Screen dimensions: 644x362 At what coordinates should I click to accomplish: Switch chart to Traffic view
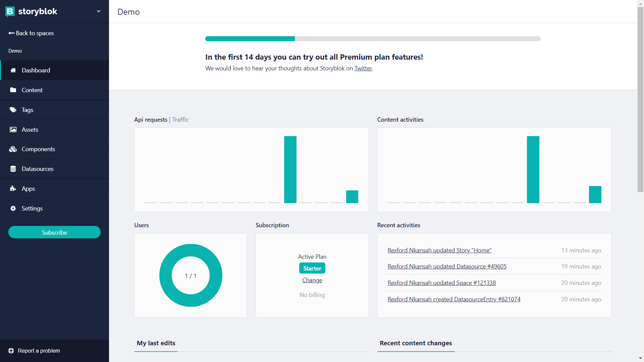coord(180,120)
